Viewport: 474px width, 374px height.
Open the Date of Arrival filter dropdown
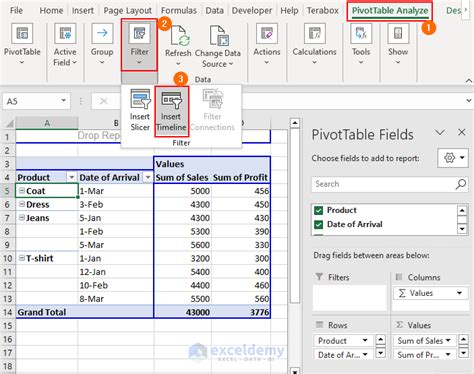[x=147, y=177]
